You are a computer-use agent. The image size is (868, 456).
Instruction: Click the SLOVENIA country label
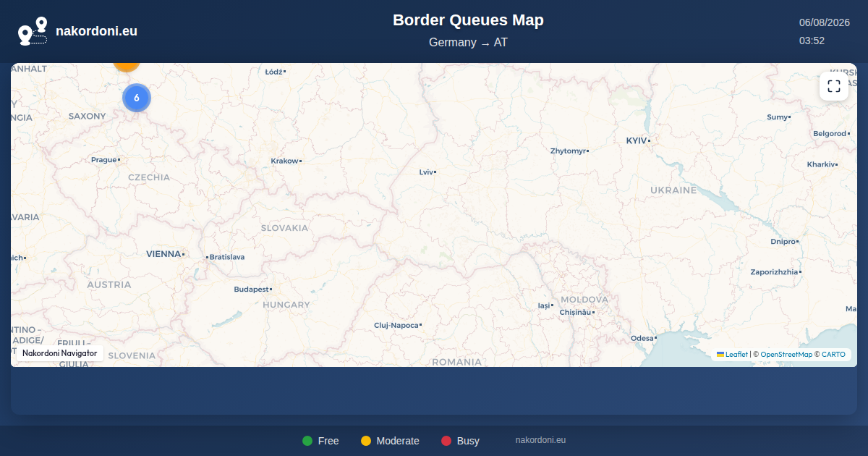pyautogui.click(x=132, y=356)
